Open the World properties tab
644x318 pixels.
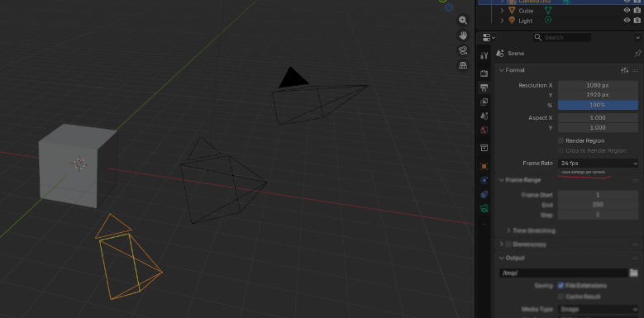click(484, 130)
